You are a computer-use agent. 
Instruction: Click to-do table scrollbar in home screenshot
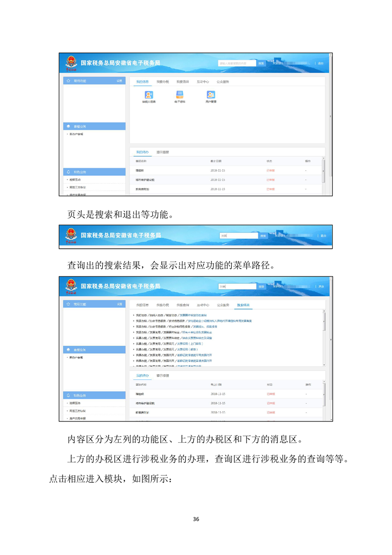tap(324, 171)
